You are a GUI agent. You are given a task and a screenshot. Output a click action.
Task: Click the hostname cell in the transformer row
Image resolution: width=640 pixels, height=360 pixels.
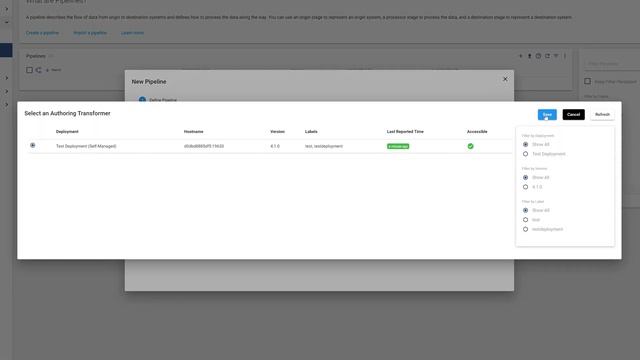tap(204, 146)
